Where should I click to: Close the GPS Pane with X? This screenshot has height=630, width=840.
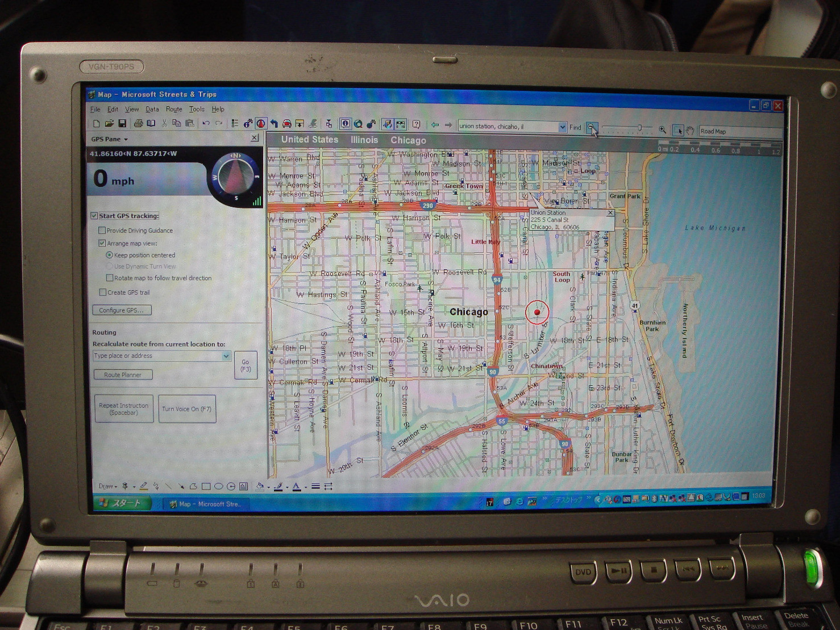pyautogui.click(x=255, y=138)
